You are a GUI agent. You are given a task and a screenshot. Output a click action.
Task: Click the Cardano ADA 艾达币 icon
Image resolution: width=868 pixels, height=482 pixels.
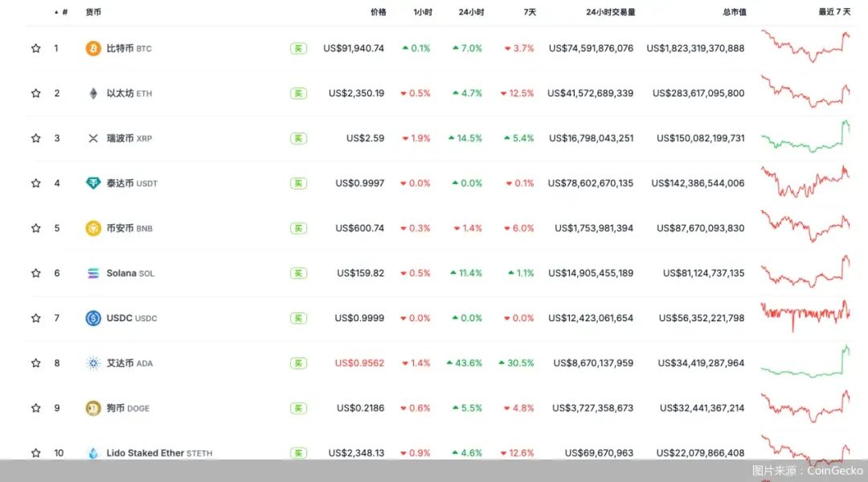point(93,362)
